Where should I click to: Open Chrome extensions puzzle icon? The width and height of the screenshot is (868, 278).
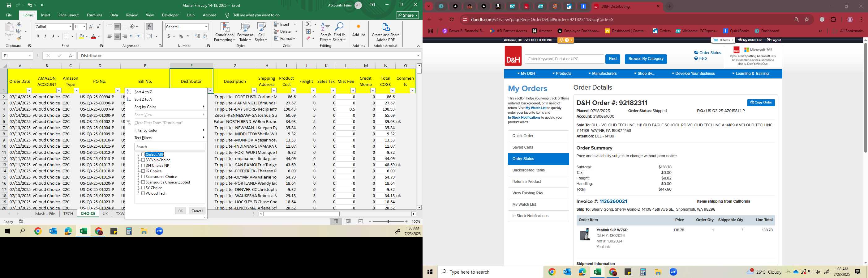pos(833,19)
